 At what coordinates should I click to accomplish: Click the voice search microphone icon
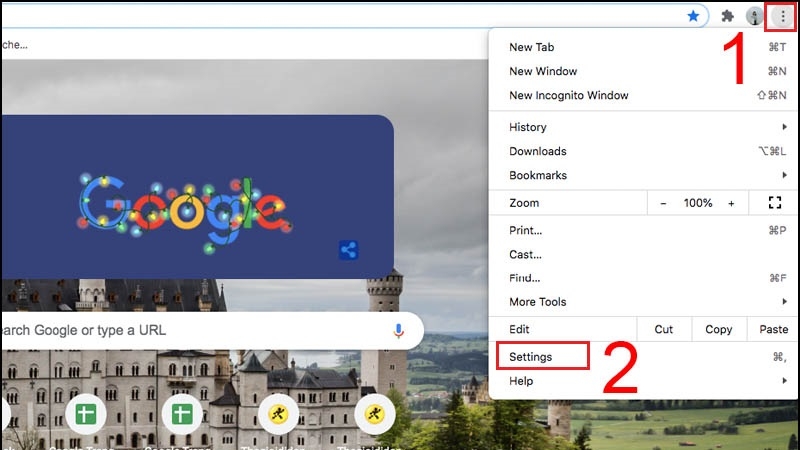(x=398, y=330)
